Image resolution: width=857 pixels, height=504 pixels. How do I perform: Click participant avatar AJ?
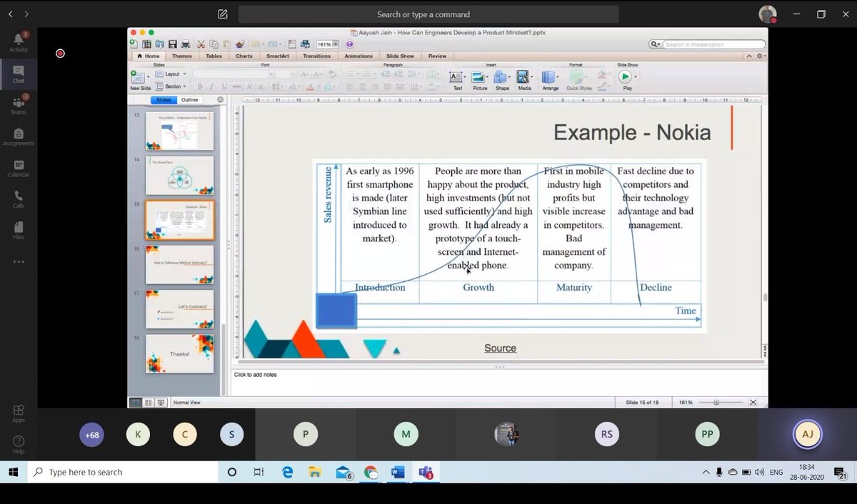point(808,434)
